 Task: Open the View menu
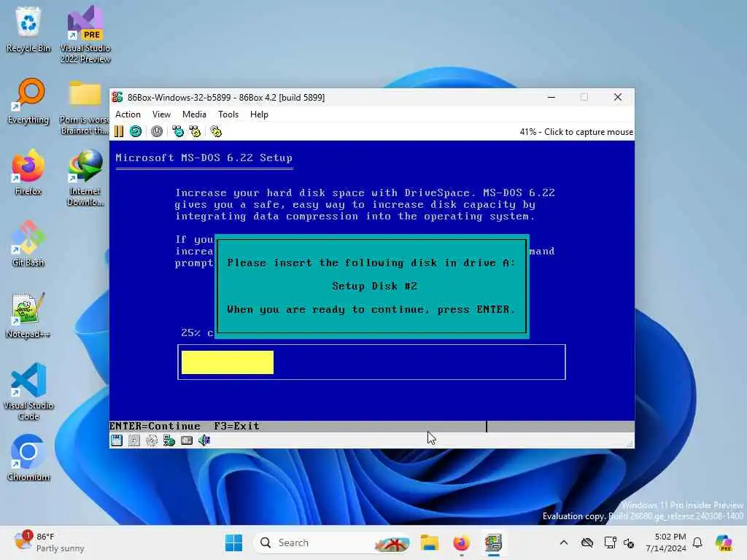(161, 114)
